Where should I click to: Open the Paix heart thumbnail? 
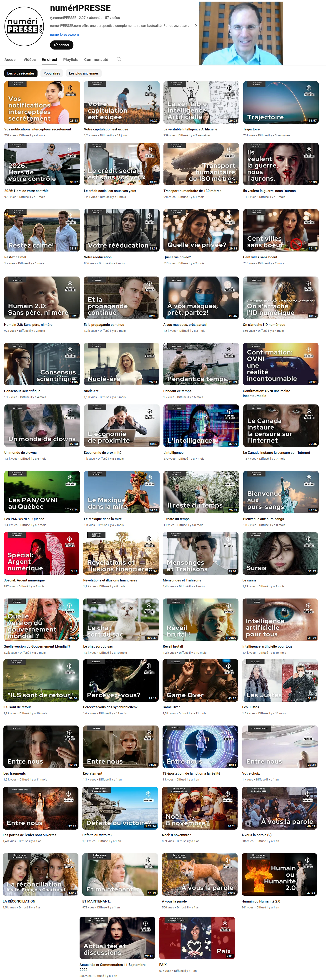click(197, 938)
